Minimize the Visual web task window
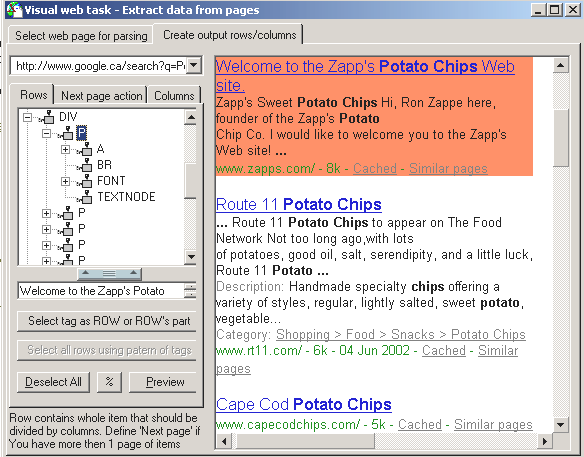This screenshot has height=457, width=584. click(538, 10)
